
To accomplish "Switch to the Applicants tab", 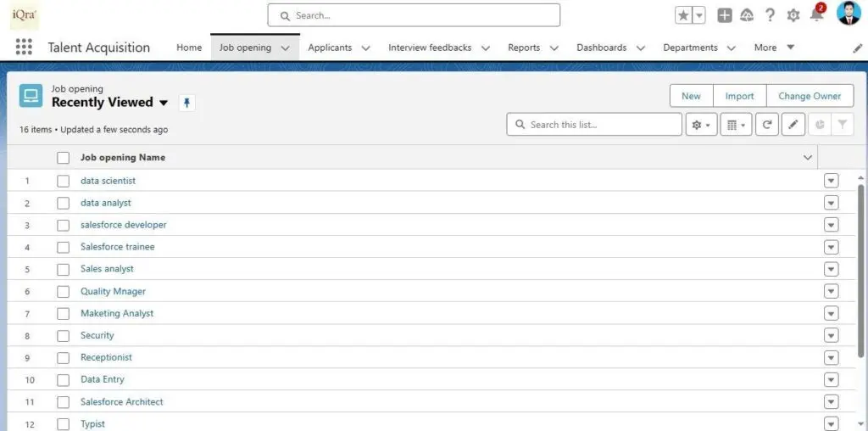I will [x=330, y=48].
